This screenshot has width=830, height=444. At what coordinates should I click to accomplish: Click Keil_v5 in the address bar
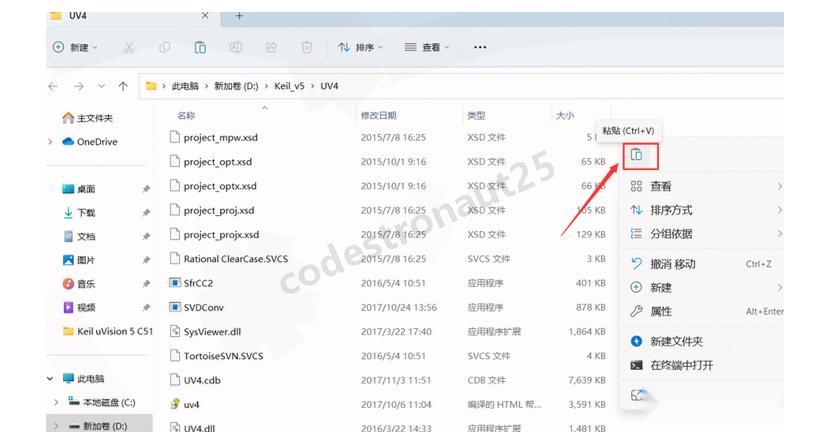tap(289, 86)
